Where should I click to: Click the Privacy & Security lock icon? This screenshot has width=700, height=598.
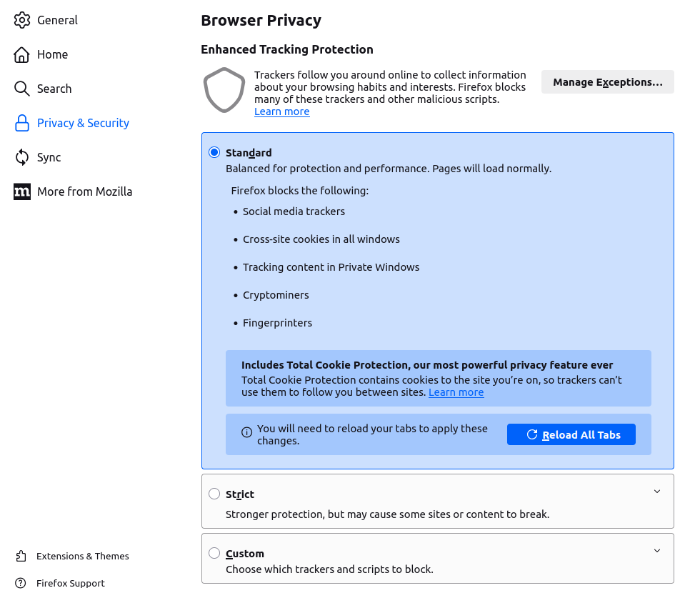click(22, 123)
